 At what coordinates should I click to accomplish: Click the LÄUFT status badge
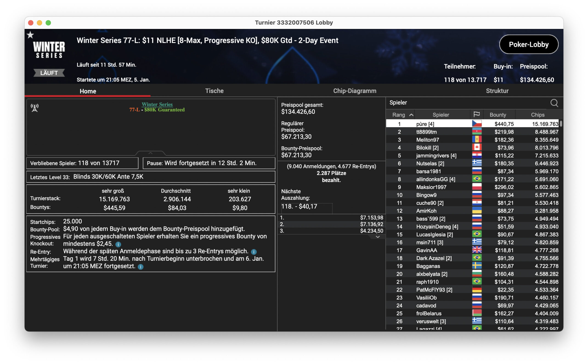pyautogui.click(x=49, y=73)
